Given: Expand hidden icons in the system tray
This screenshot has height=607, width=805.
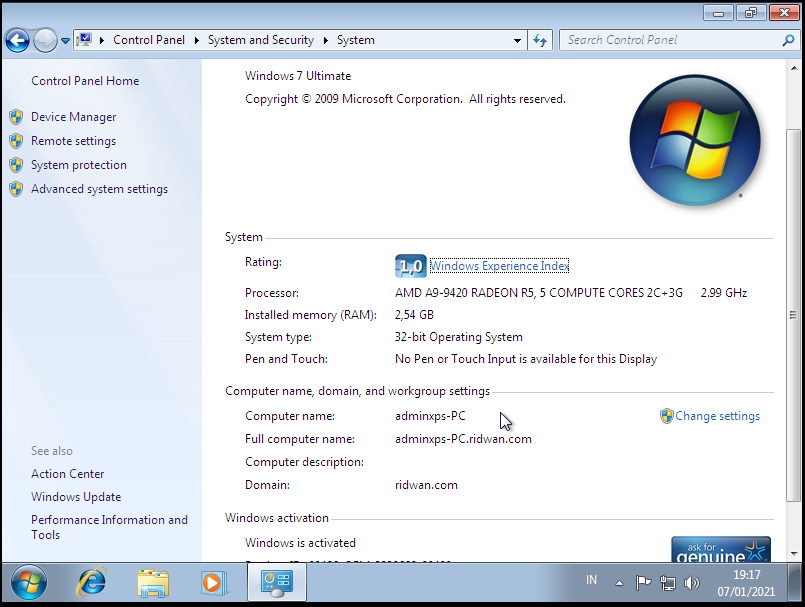Looking at the screenshot, I should [x=619, y=582].
